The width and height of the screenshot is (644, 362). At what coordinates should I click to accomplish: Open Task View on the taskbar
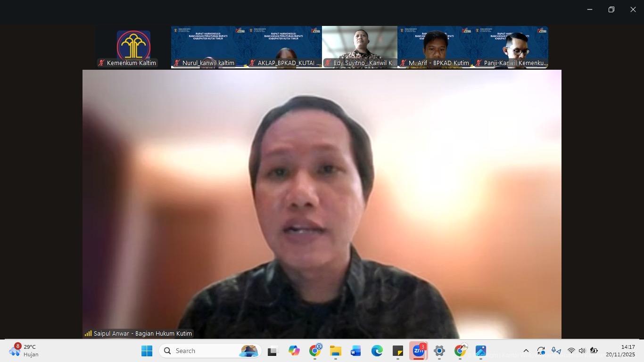click(x=272, y=351)
